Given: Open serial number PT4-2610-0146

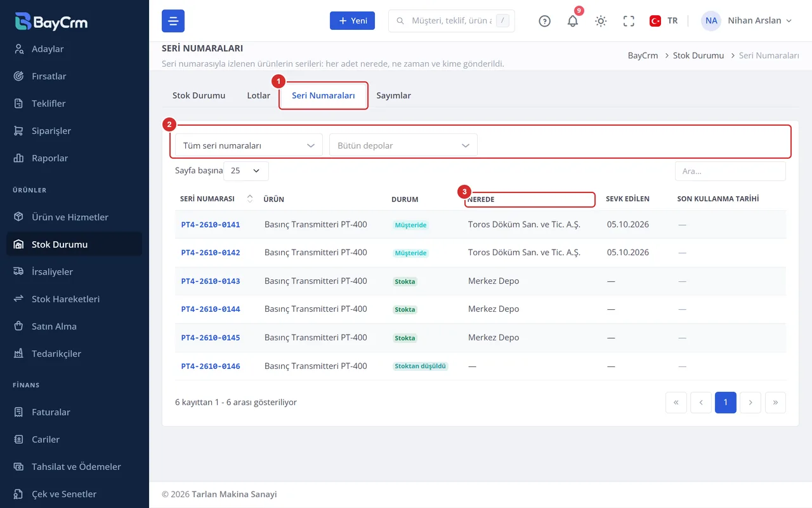Looking at the screenshot, I should pos(211,366).
